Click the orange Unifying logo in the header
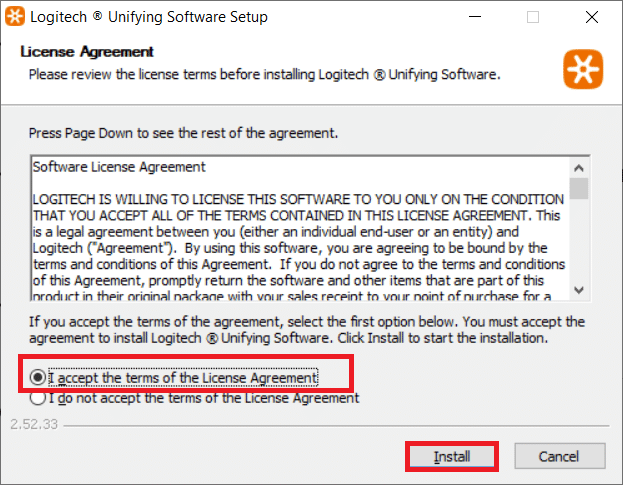The image size is (623, 485). [583, 69]
